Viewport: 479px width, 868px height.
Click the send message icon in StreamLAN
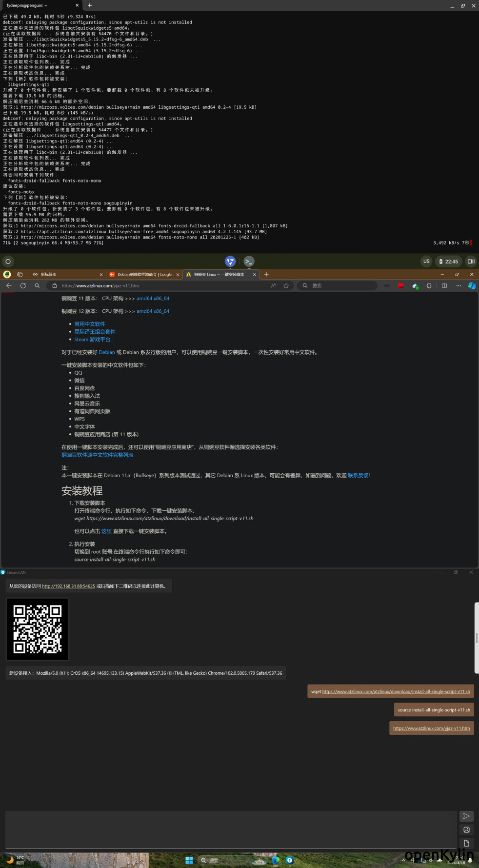[x=466, y=816]
